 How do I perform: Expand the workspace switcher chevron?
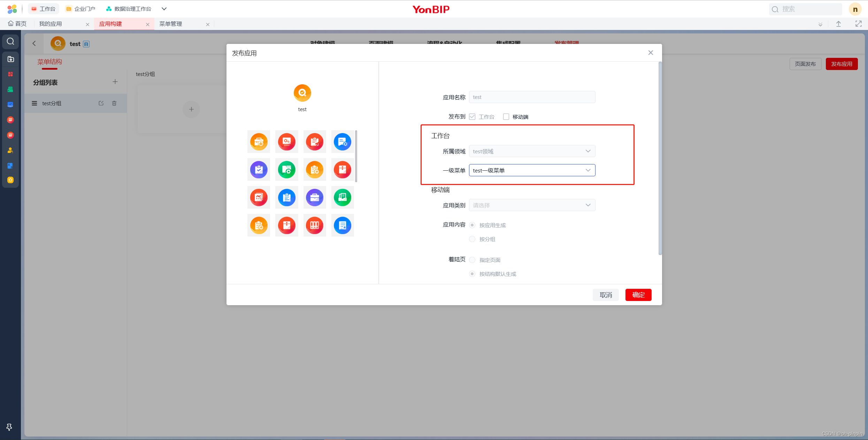pos(164,9)
